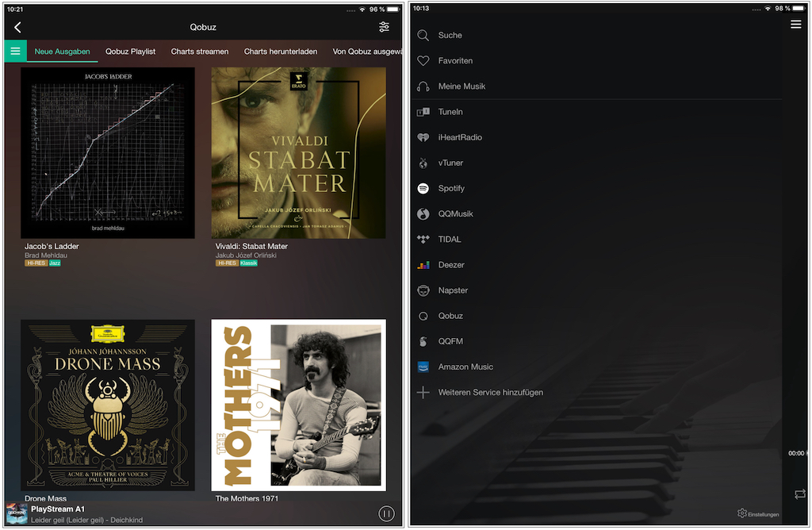Screen dimensions: 812x530
Task: Click the Leider geil now-playing track text
Action: click(x=86, y=520)
